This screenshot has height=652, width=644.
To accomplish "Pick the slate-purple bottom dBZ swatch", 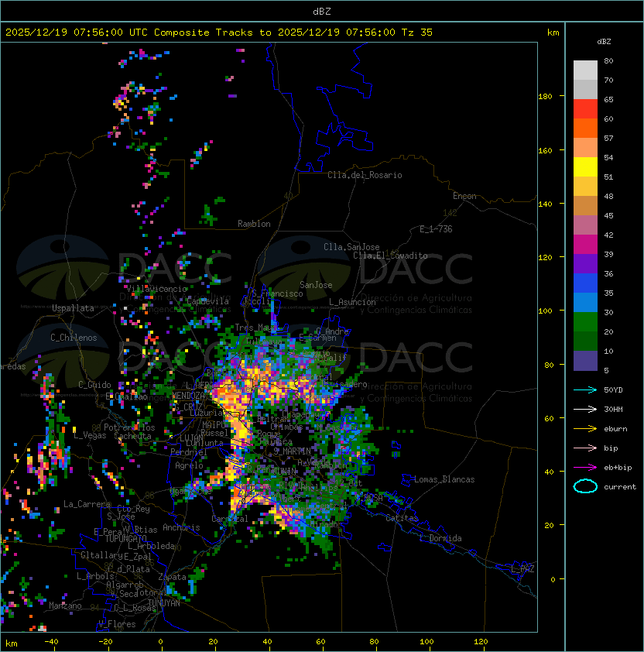I will click(585, 361).
